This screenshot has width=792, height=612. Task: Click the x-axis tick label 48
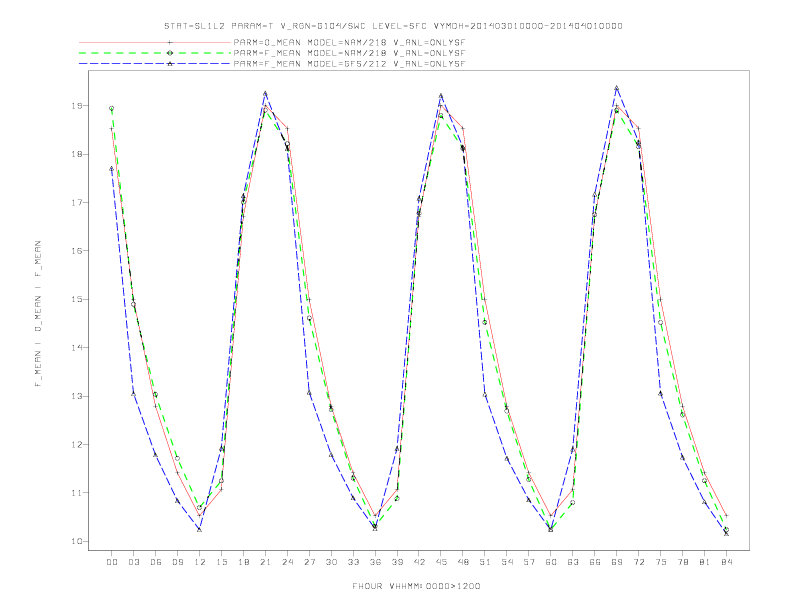[463, 562]
